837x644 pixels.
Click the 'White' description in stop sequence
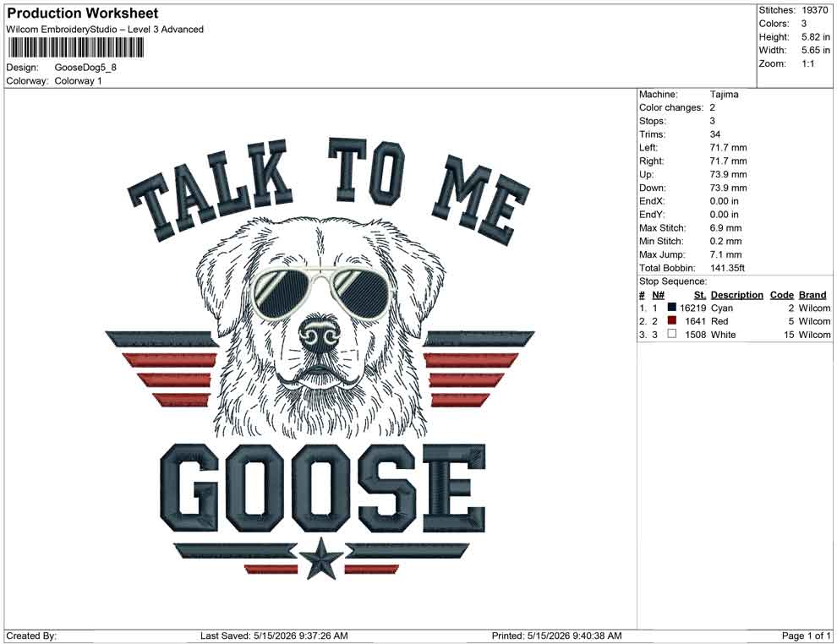724,335
